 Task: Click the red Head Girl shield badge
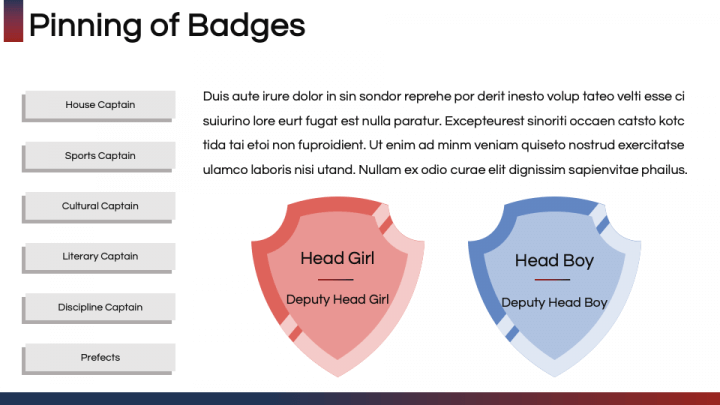click(338, 287)
